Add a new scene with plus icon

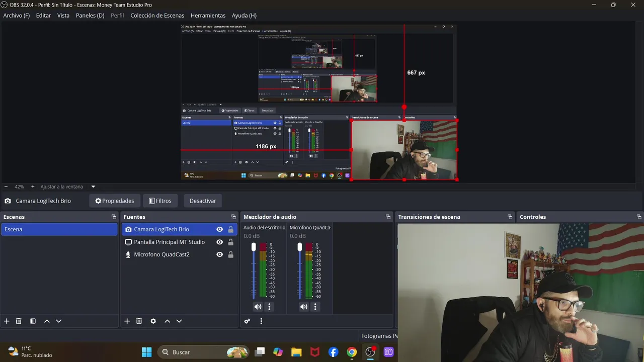(7, 321)
